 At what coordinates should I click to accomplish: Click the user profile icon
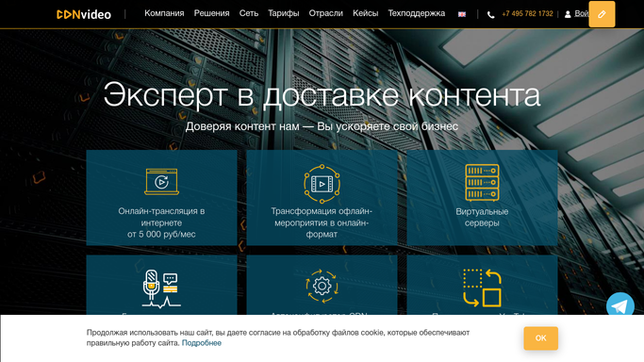(x=568, y=14)
